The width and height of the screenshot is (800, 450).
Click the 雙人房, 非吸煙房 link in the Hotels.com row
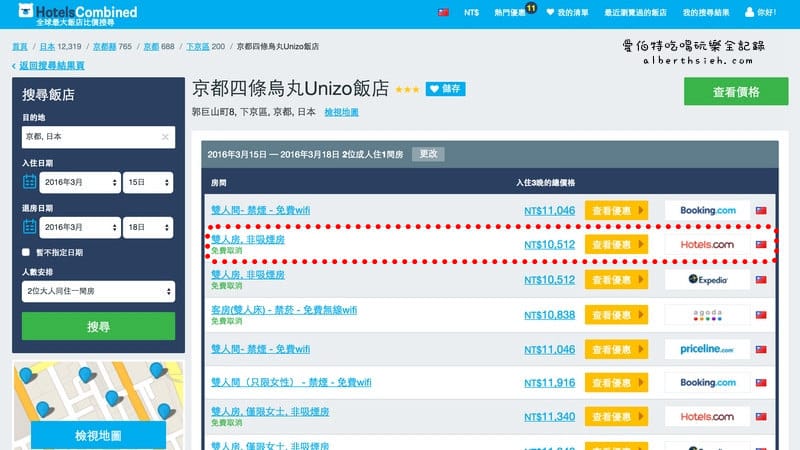(248, 239)
